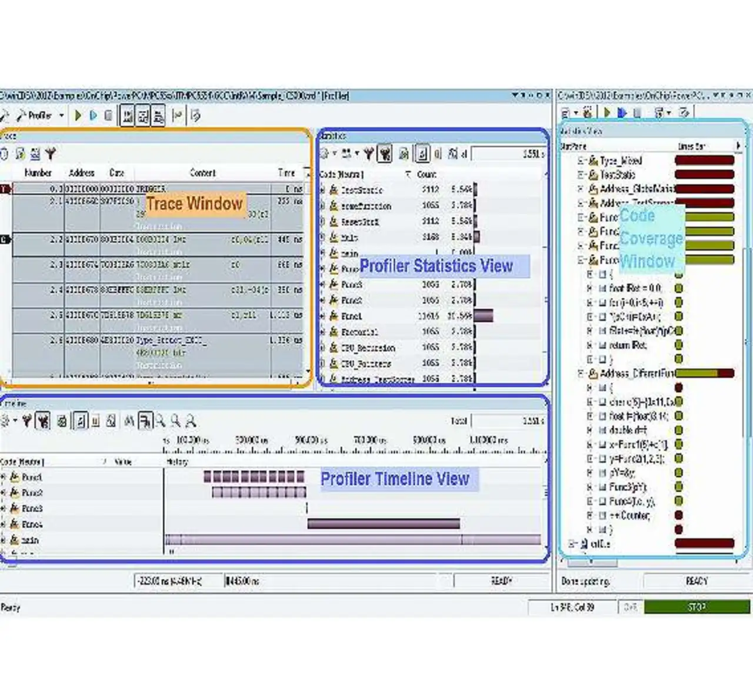Click the Func4 history bar in Timeline
The image size is (753, 700).
[383, 524]
